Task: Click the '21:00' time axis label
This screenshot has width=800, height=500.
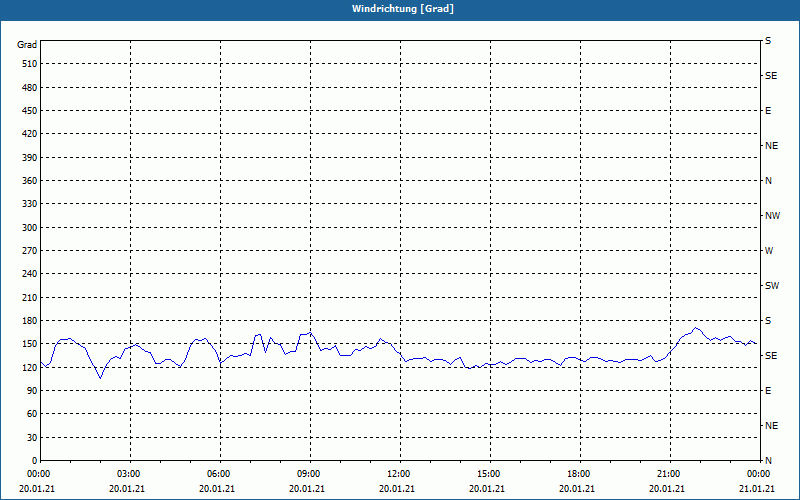Action: pos(668,474)
